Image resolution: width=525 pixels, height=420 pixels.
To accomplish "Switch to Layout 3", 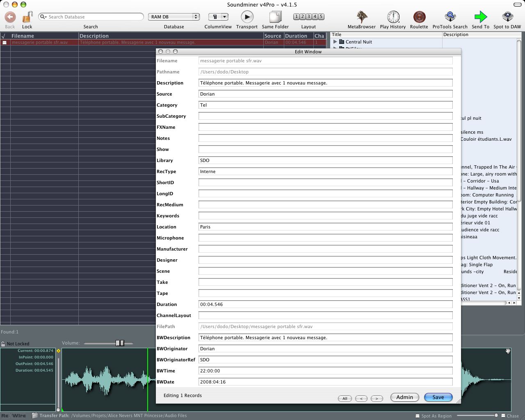I will click(x=308, y=17).
